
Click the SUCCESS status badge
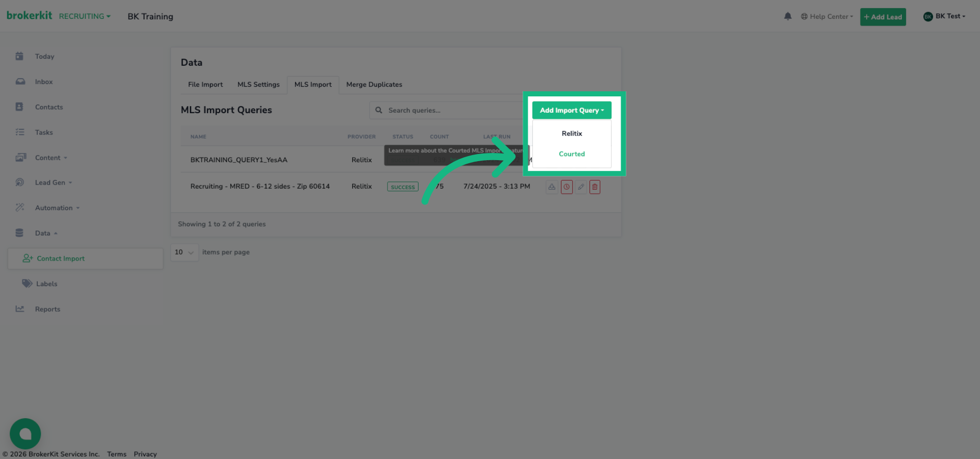403,187
